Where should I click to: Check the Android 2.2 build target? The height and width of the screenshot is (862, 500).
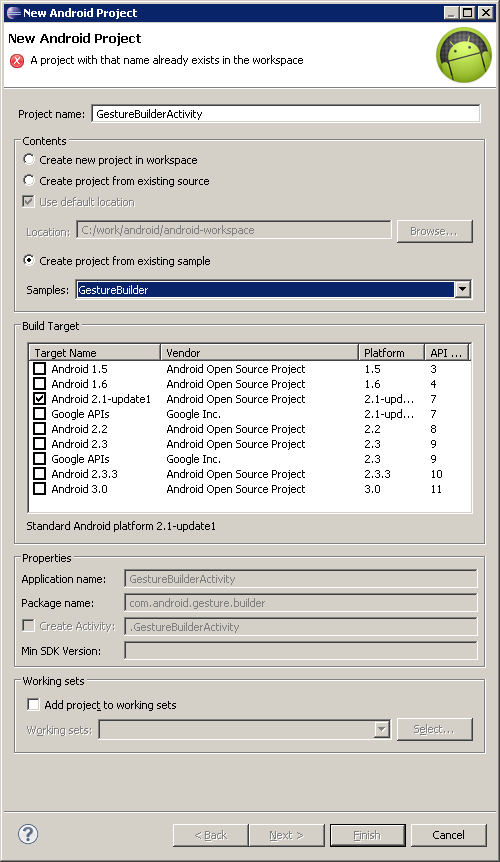[x=40, y=429]
